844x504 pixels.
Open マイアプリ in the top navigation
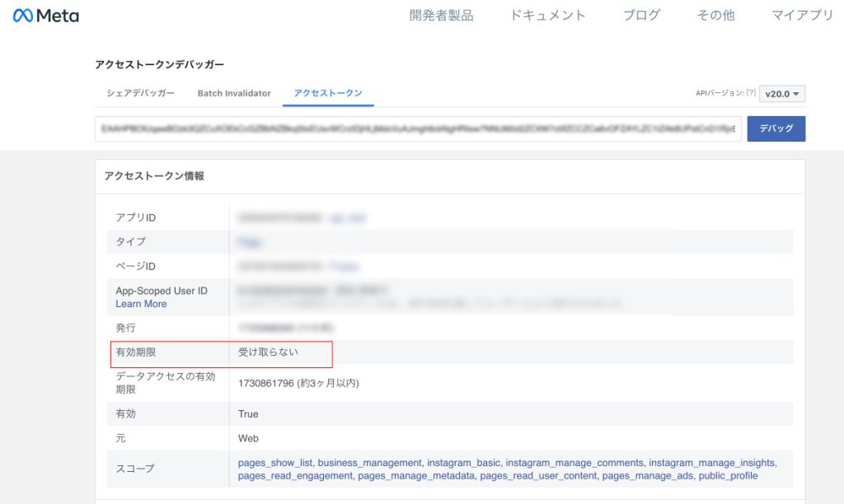[802, 16]
